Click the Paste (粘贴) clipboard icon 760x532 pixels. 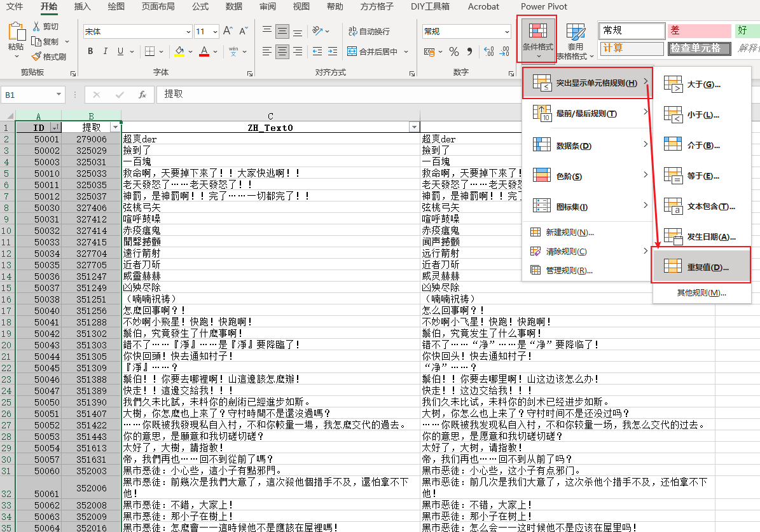tap(15, 37)
